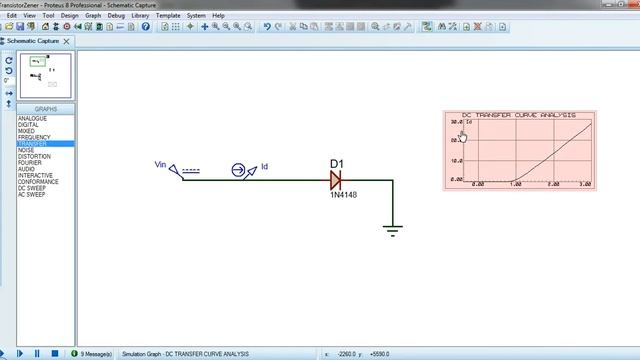Screen dimensions: 640x360
Task: Click the Rotate Clockwise arrow icon
Action: tap(9, 60)
